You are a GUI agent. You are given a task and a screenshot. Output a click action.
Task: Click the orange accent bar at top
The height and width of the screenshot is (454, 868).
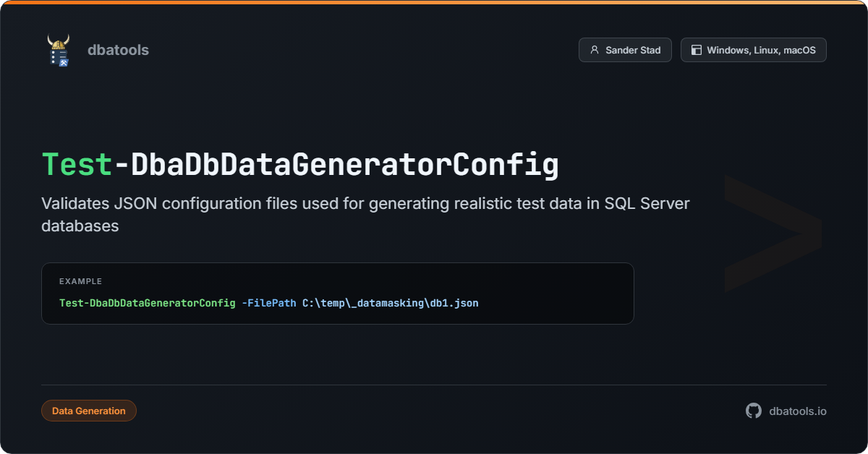(434, 1)
